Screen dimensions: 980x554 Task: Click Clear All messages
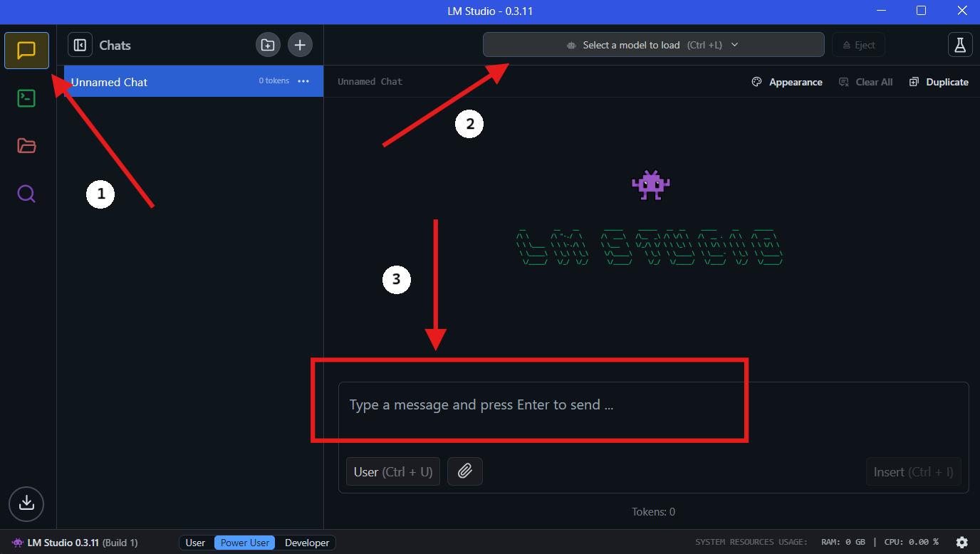865,82
